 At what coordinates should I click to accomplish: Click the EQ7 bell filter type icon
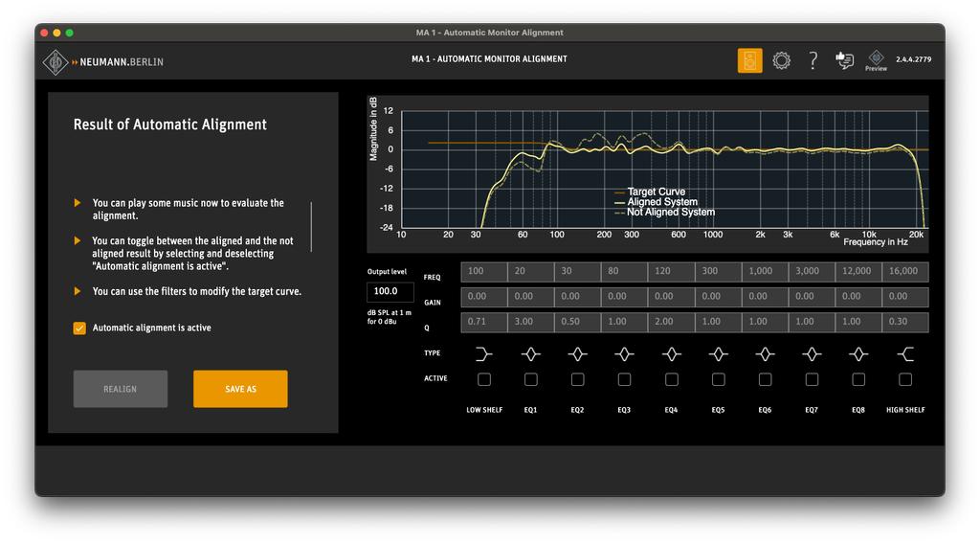click(812, 354)
